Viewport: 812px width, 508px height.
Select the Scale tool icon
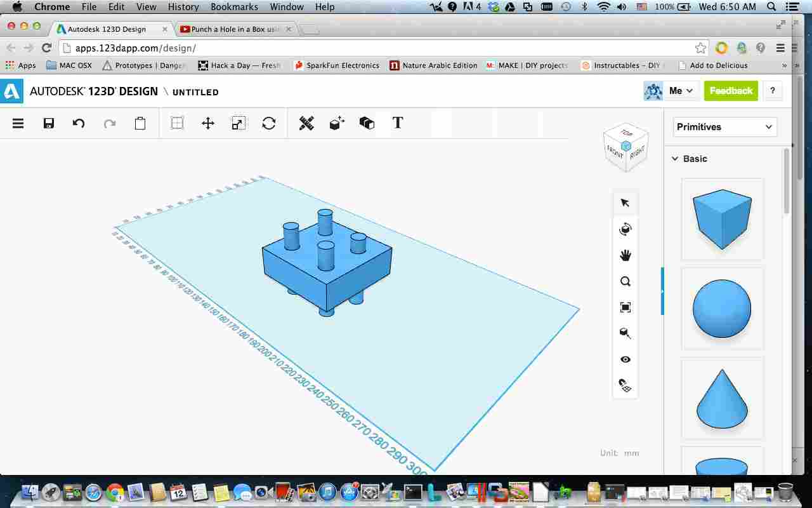pos(239,123)
